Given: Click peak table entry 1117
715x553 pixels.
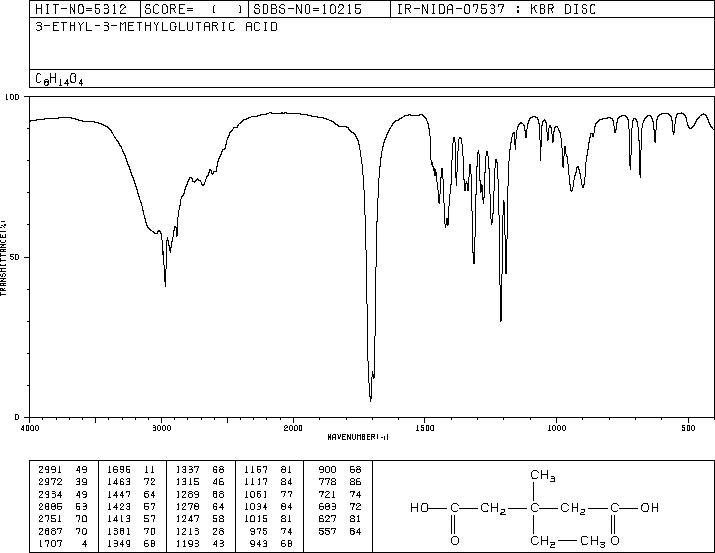Looking at the screenshot, I should (256, 482).
